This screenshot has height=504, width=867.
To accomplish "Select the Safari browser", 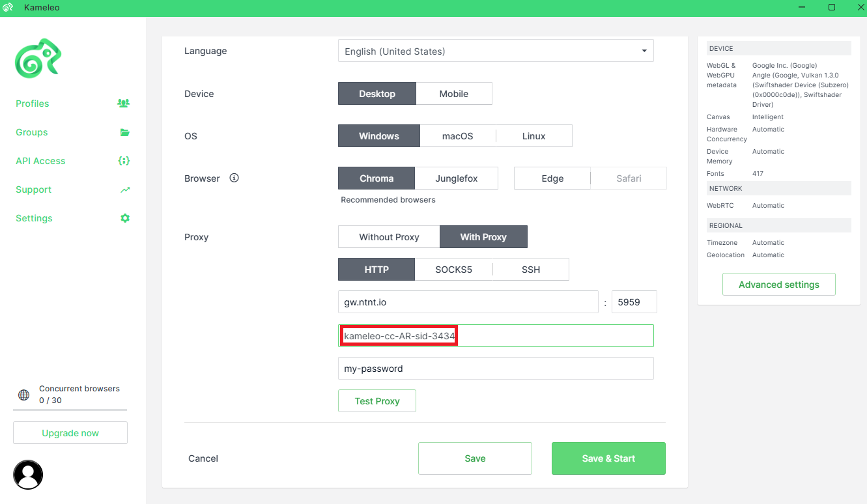I will click(629, 178).
